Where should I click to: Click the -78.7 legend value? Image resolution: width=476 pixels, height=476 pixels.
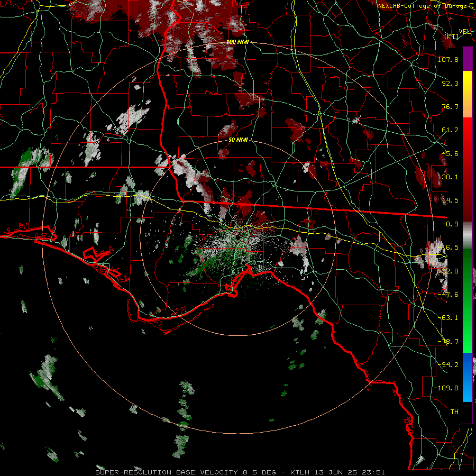(x=448, y=342)
